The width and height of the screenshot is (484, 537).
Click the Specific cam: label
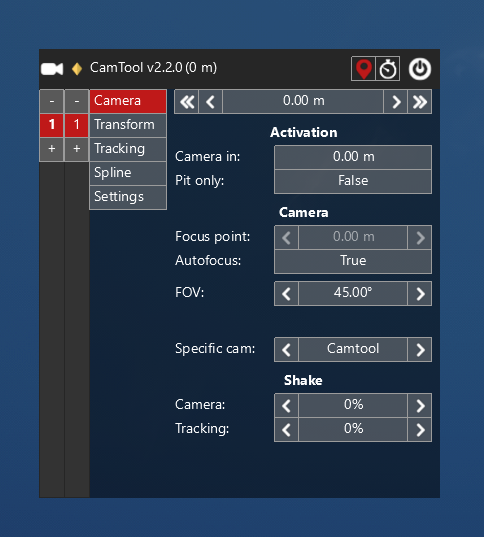tap(215, 349)
